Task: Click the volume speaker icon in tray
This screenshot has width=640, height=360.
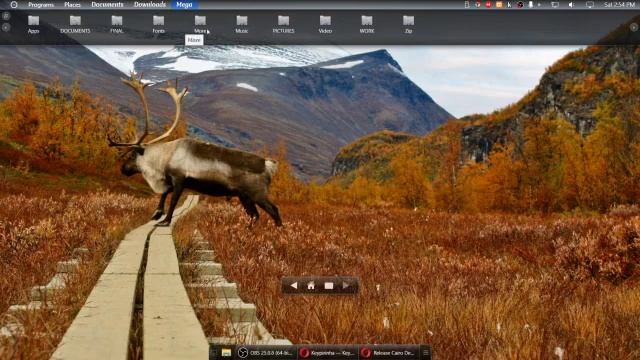Action: (x=571, y=4)
